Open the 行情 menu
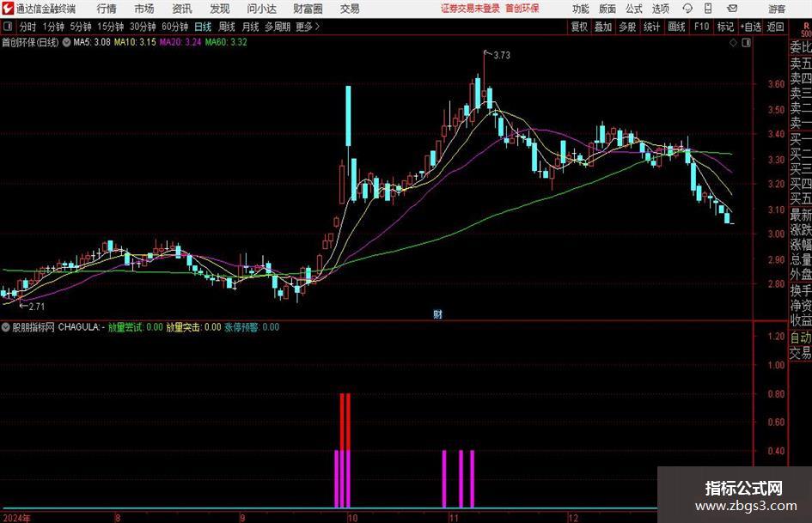The image size is (812, 523). (x=107, y=9)
